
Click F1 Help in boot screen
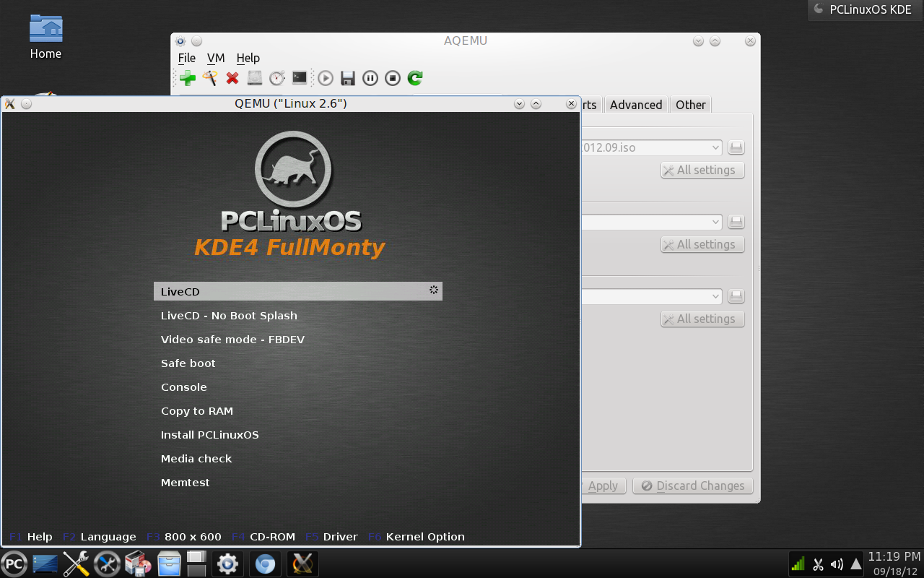pyautogui.click(x=31, y=537)
